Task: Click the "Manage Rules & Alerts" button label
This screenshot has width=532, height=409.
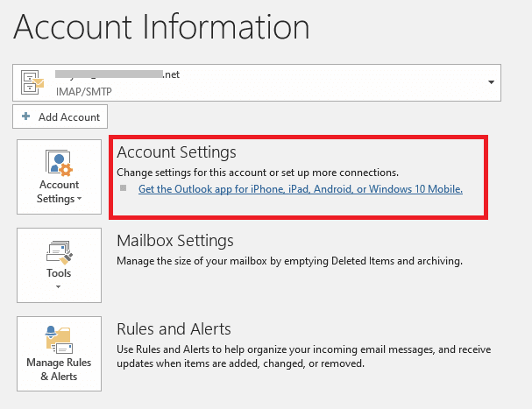Action: click(x=59, y=370)
